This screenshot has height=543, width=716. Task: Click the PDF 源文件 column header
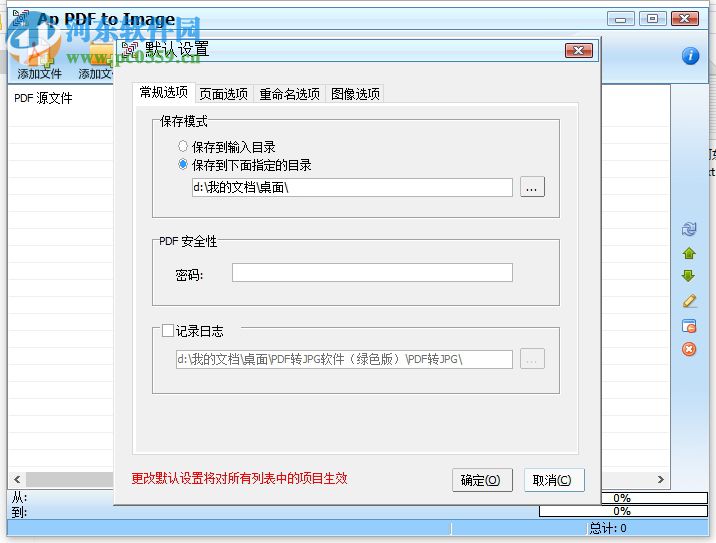tap(43, 98)
